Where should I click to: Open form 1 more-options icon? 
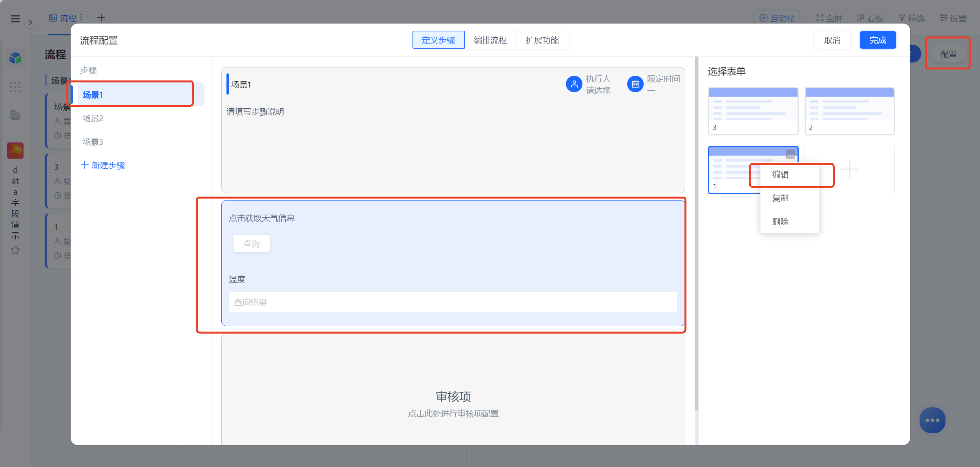coord(790,154)
